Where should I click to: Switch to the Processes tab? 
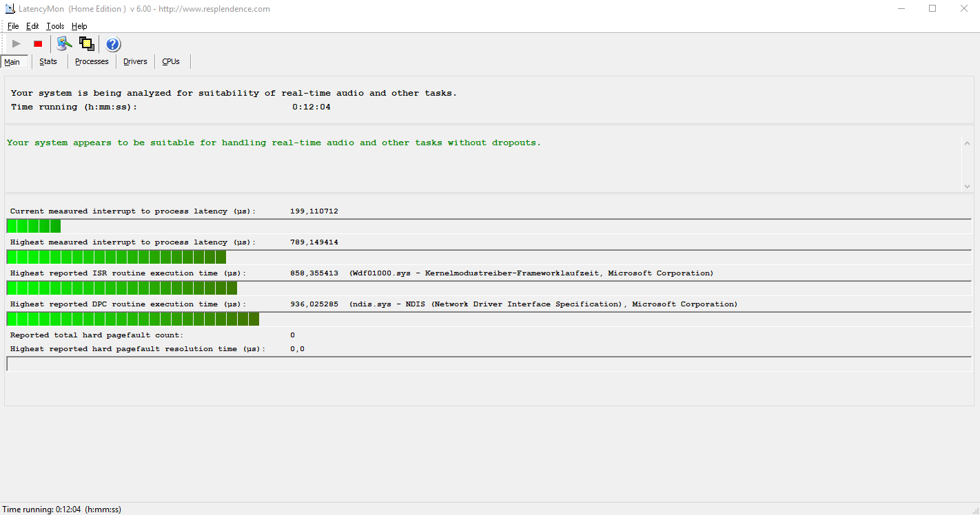pos(92,61)
